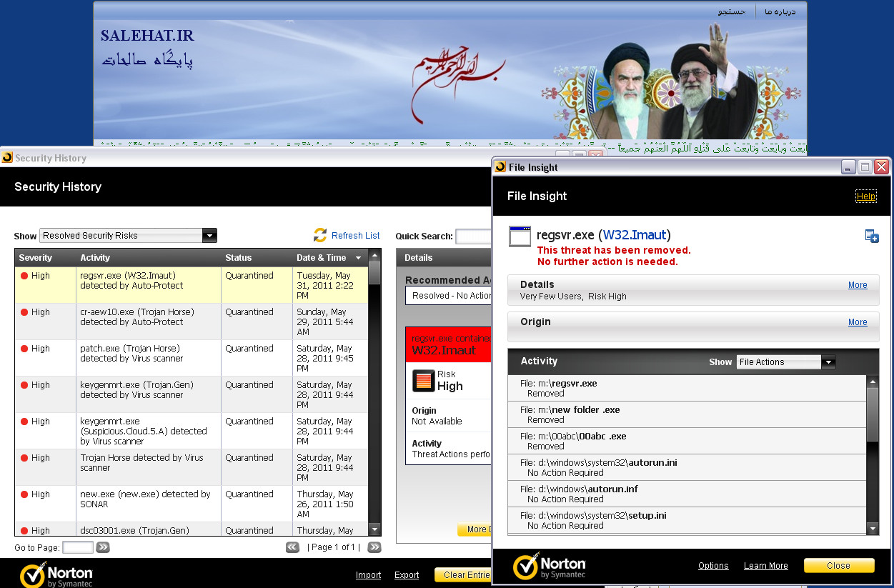
Task: Click the W32.Imaut threat name link
Action: 635,235
